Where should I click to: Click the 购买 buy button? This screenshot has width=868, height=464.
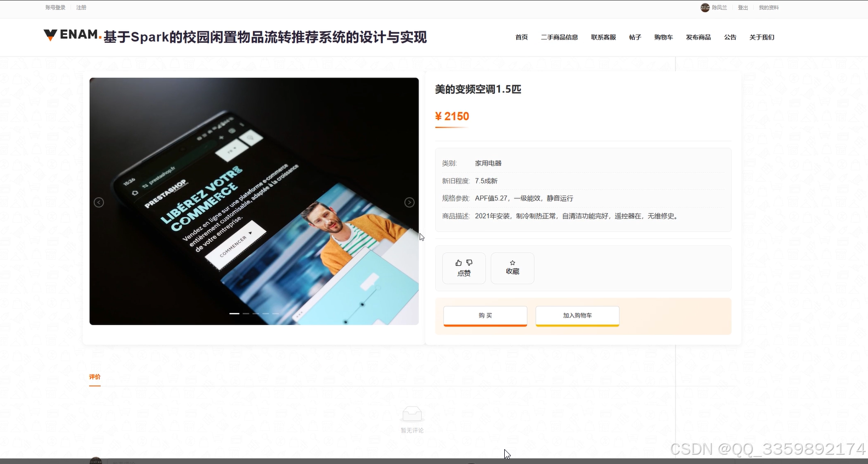485,316
